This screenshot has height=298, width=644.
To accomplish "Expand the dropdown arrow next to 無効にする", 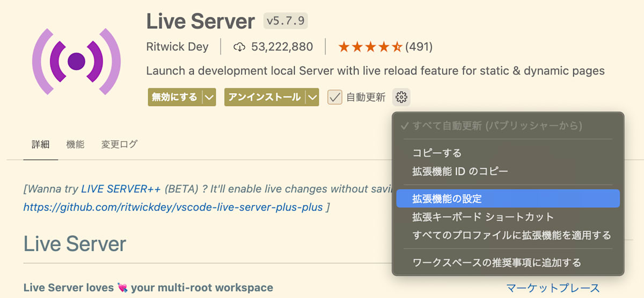I will click(209, 98).
